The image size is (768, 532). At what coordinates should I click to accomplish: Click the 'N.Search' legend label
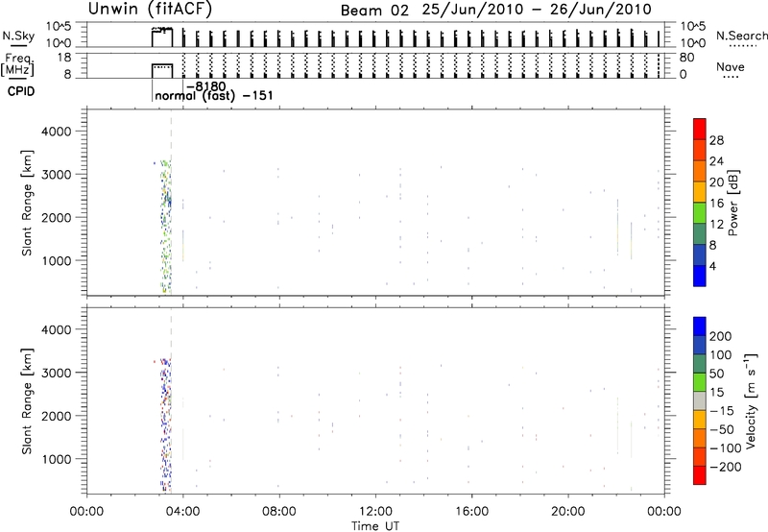741,36
